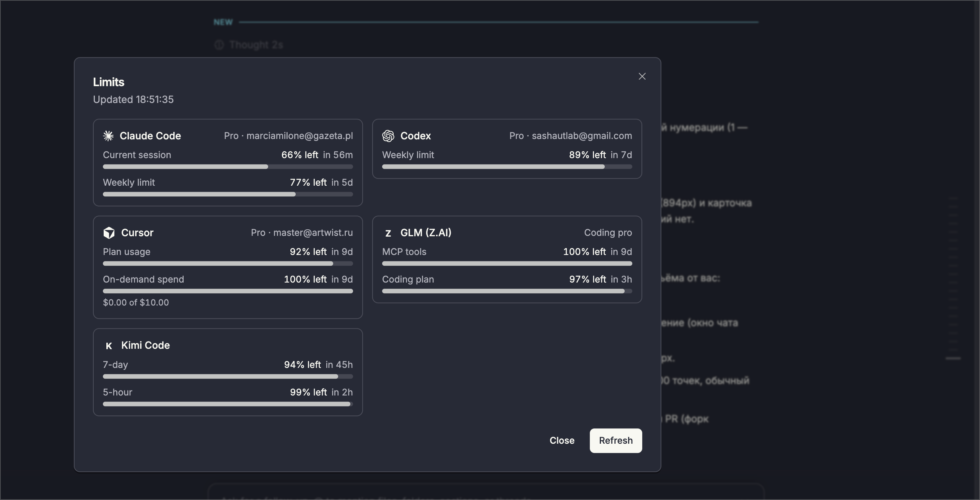Click the Claude Code current session progress bar
This screenshot has height=500, width=980.
pyautogui.click(x=228, y=167)
